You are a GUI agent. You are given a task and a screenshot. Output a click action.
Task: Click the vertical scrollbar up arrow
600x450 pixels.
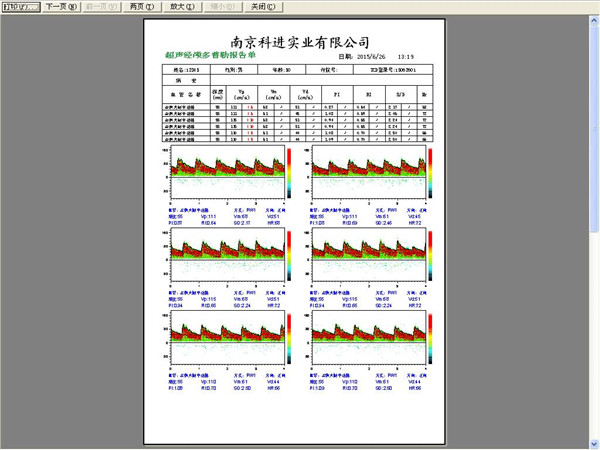[x=594, y=18]
